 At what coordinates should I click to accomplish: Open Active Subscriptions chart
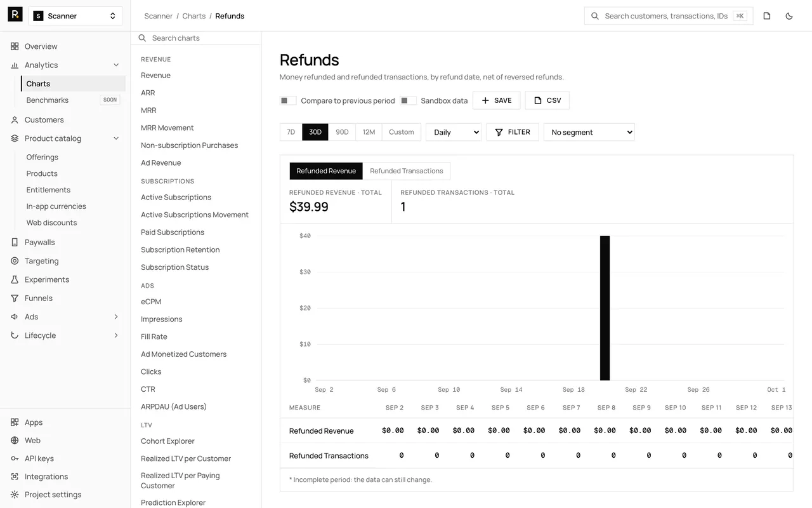176,197
